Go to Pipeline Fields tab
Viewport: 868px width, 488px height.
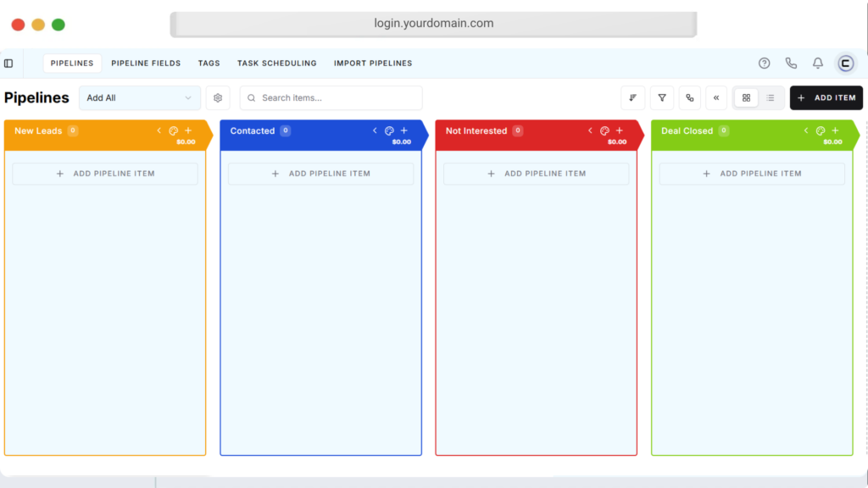(146, 64)
